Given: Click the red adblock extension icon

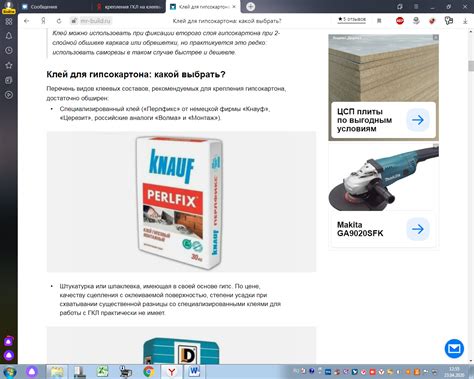Looking at the screenshot, I should (x=400, y=21).
